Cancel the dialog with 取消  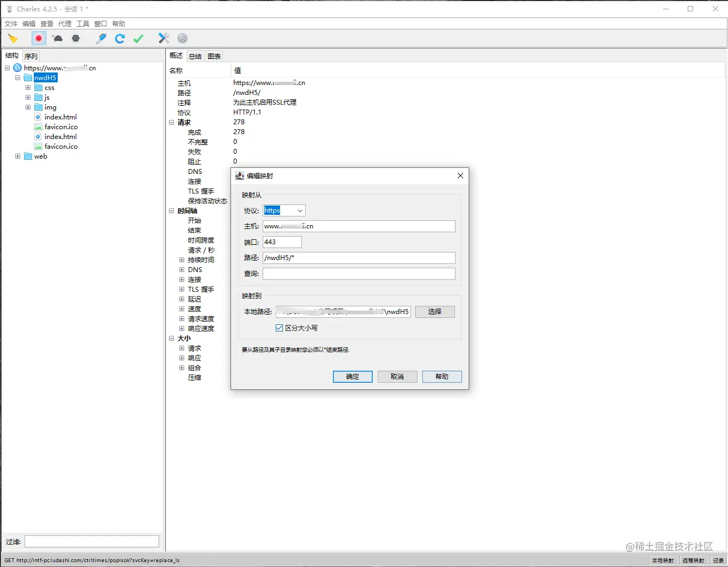click(397, 377)
